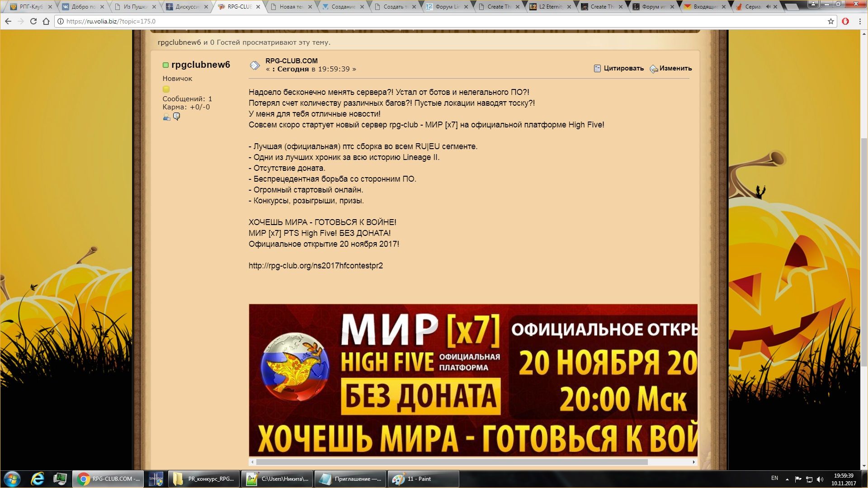Click the personal message icon under karma
This screenshot has width=868, height=488.
tap(177, 117)
